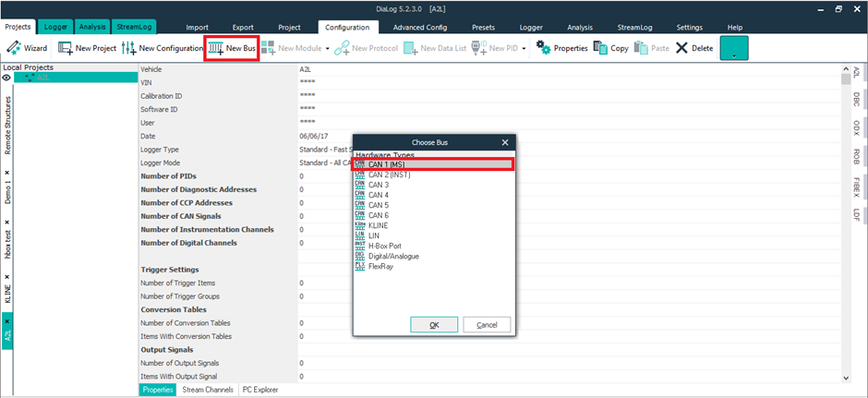Choose FlexRay hardware type
Screen dimensions: 868x398
(381, 266)
